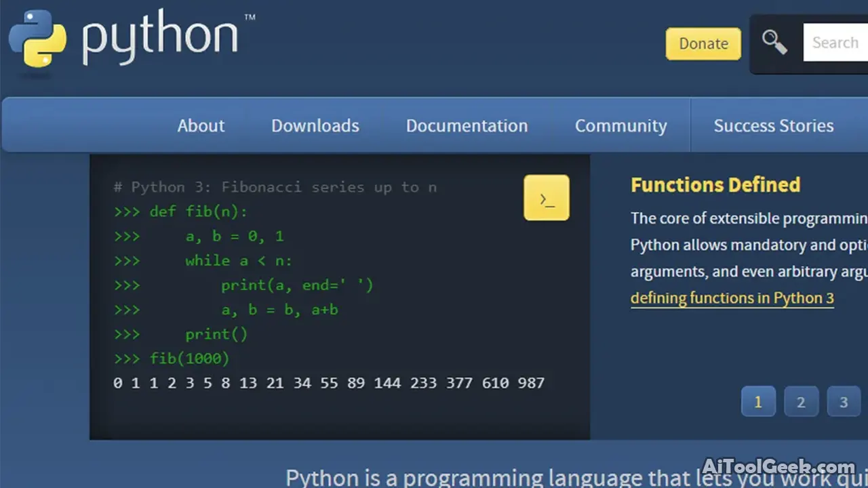
Task: Click the Python logo
Action: point(132,38)
